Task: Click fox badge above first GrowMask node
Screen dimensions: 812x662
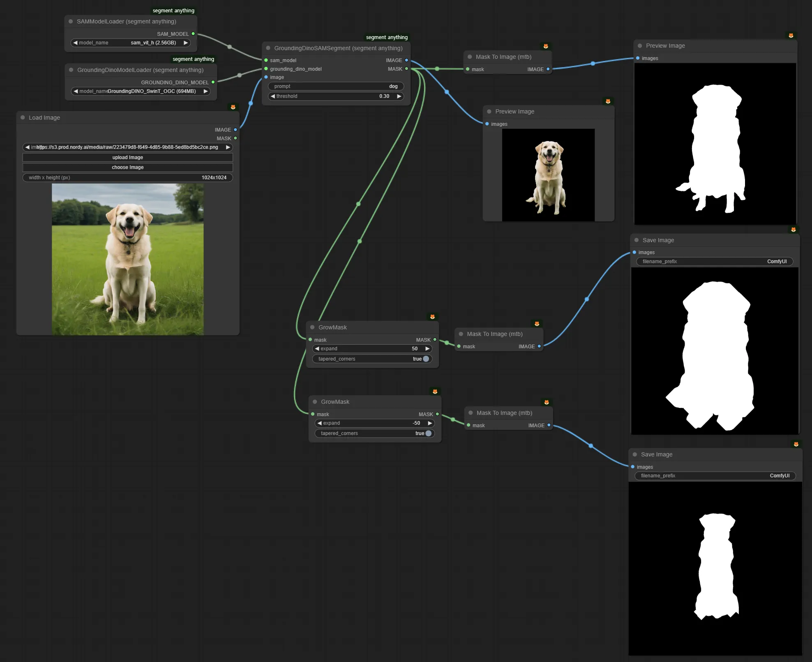Action: point(432,317)
